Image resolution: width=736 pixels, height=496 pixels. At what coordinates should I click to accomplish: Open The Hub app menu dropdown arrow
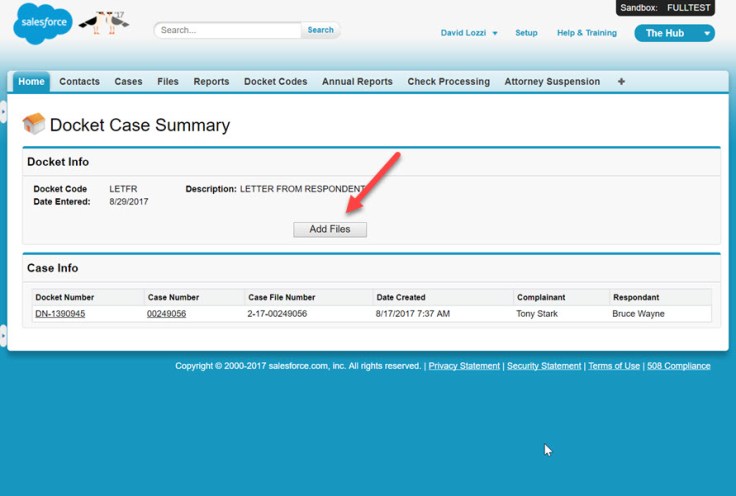click(706, 33)
